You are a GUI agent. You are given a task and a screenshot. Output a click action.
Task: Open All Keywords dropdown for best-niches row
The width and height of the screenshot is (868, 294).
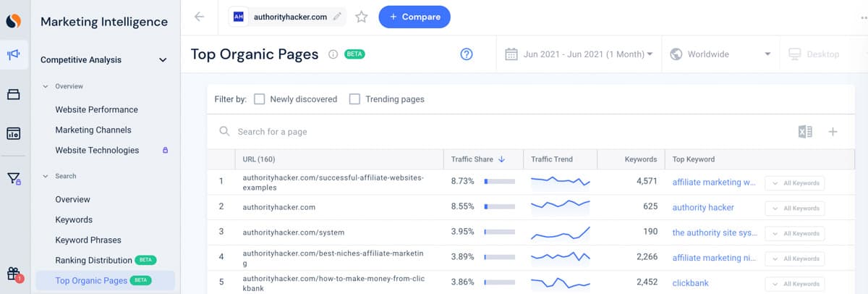click(x=795, y=259)
